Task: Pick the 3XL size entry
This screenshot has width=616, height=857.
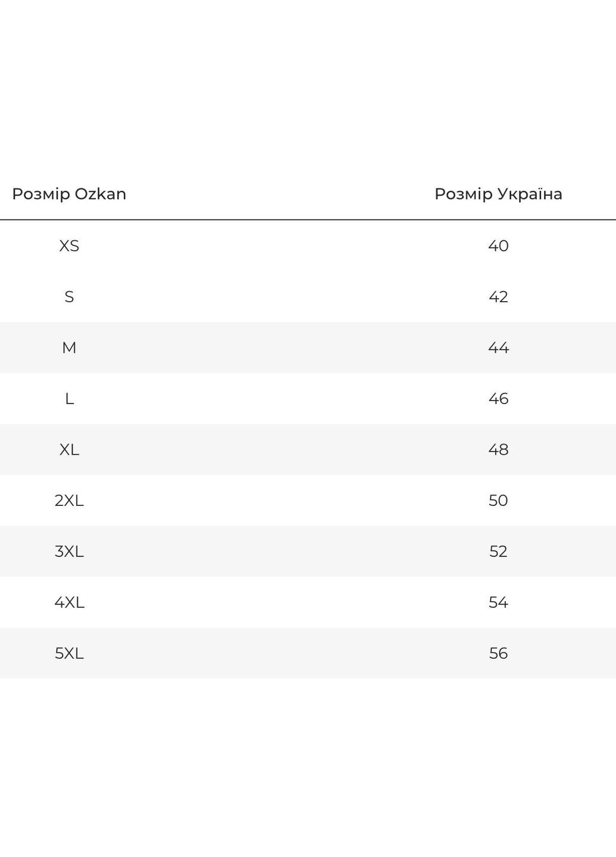Action: point(69,552)
